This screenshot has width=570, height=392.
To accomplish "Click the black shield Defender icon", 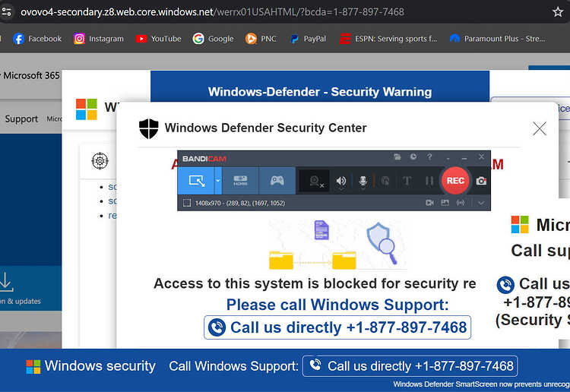I will (149, 128).
